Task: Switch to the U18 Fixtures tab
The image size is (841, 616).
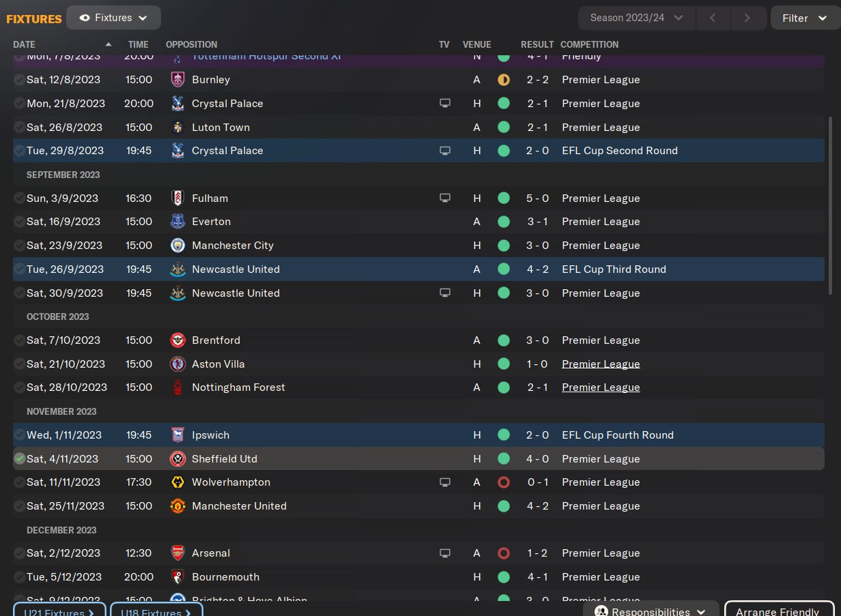Action: point(156,611)
